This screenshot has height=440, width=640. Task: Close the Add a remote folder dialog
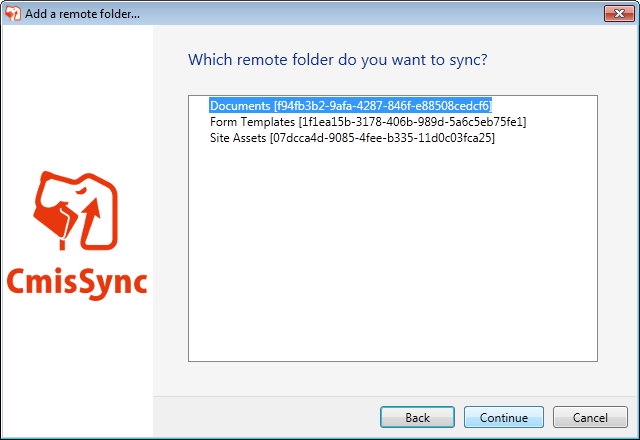(x=616, y=12)
